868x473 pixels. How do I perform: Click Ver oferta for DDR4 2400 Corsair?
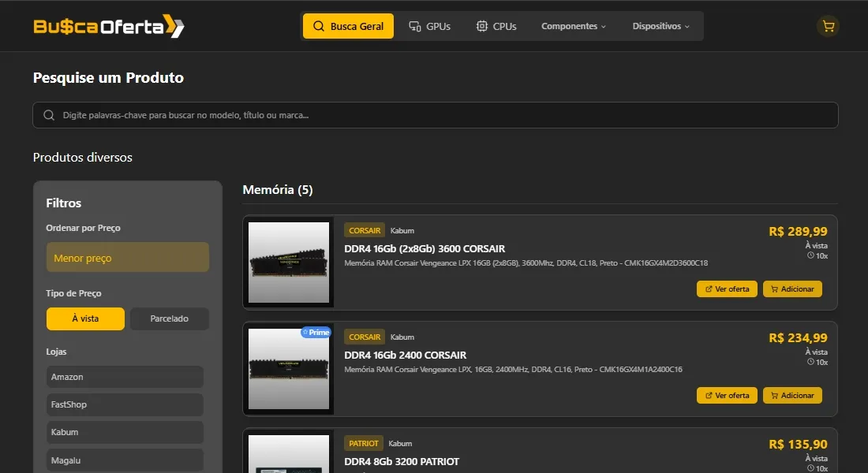(x=727, y=395)
